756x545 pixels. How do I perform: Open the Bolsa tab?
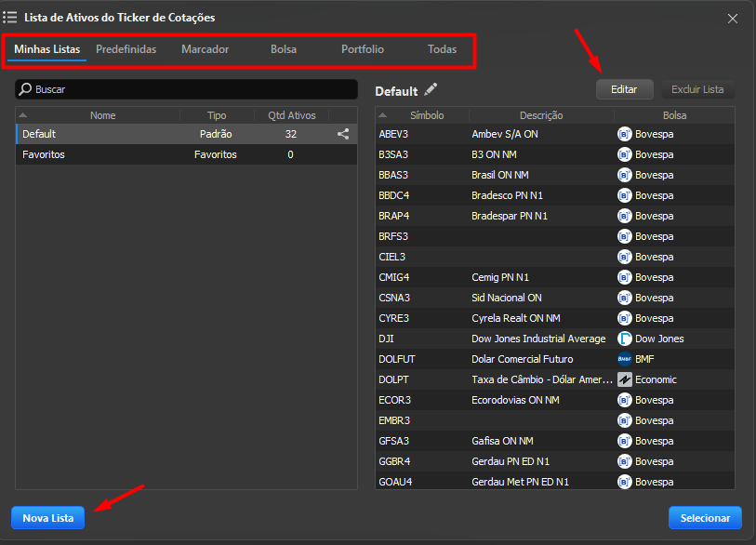tap(284, 49)
